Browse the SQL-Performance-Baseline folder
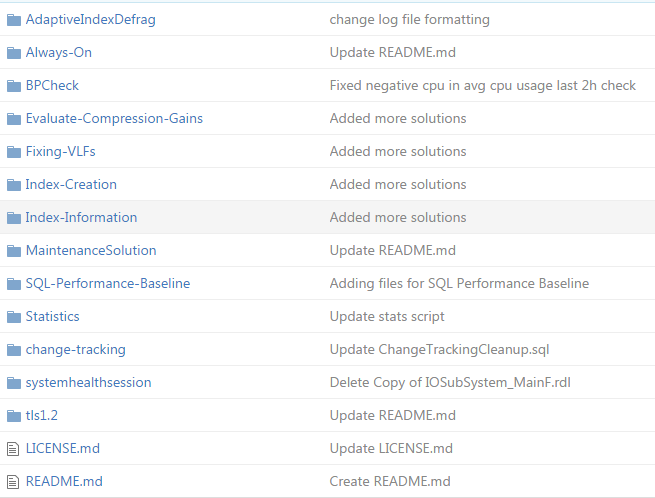The image size is (655, 498). (x=107, y=284)
